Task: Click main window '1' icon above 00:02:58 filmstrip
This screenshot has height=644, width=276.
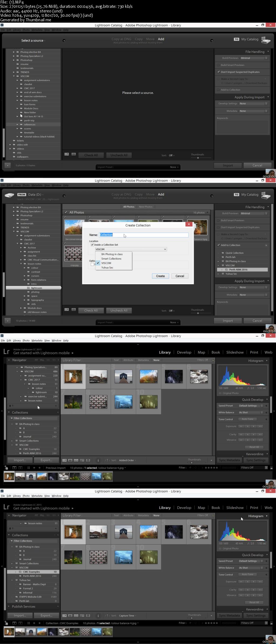Action: (x=14, y=468)
